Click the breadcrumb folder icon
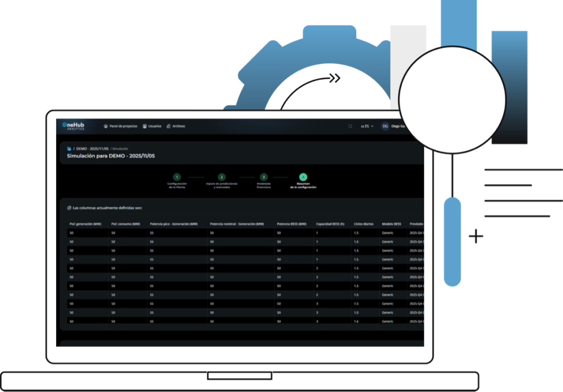This screenshot has height=392, width=563. pos(69,148)
